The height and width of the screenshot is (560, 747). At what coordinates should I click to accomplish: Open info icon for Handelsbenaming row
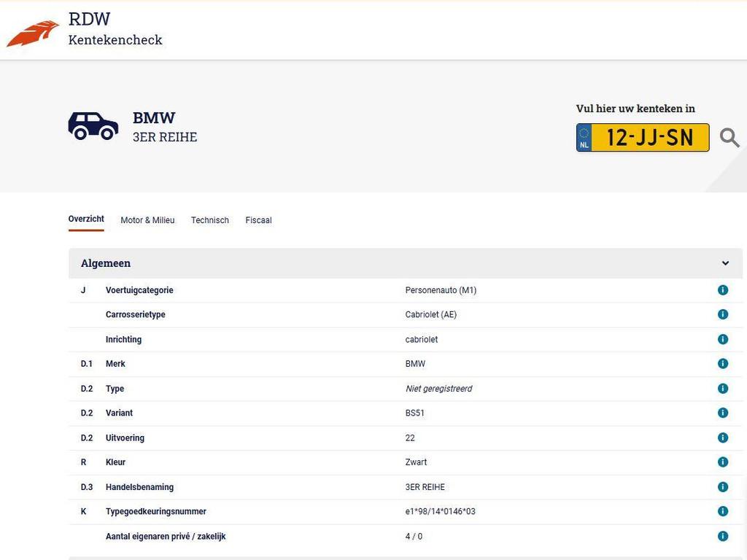(723, 486)
